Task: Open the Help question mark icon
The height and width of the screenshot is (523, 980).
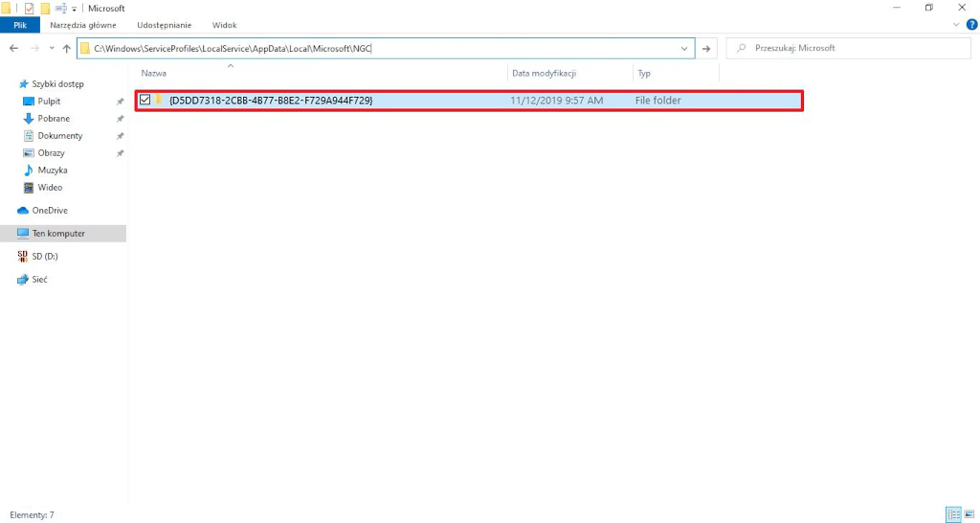Action: click(x=972, y=25)
